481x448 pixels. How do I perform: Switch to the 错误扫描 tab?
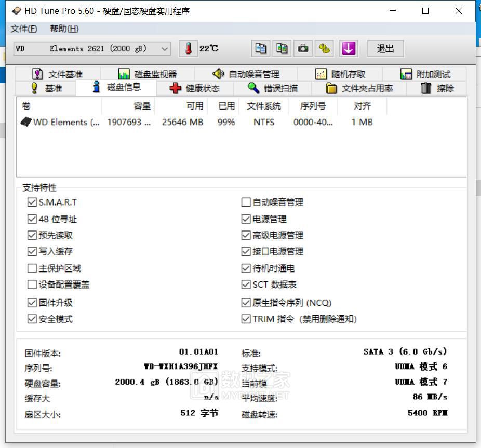272,88
